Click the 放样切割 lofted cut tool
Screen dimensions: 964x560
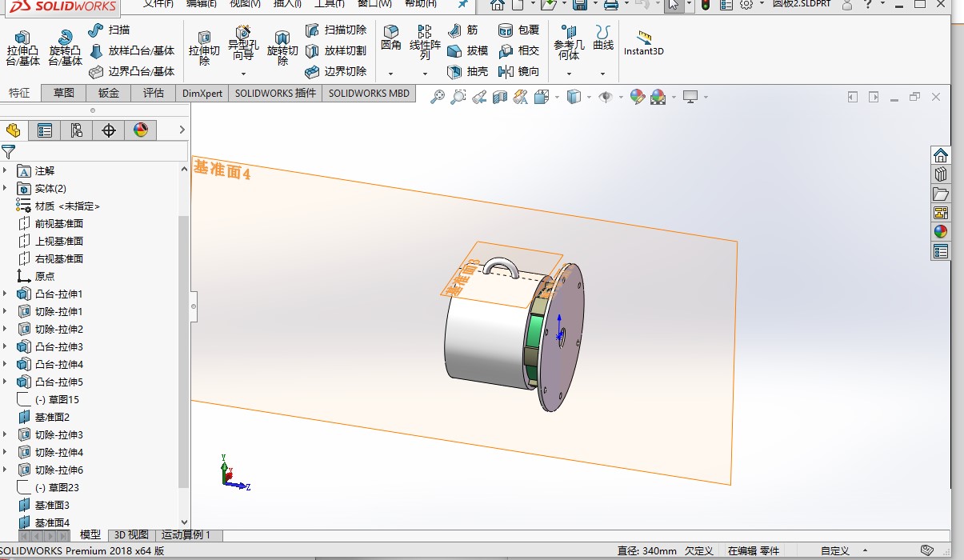pos(335,50)
